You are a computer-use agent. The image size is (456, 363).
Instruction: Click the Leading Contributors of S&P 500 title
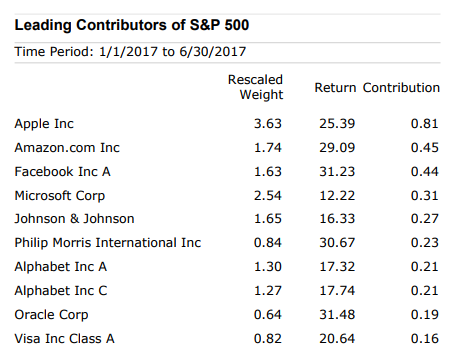132,25
